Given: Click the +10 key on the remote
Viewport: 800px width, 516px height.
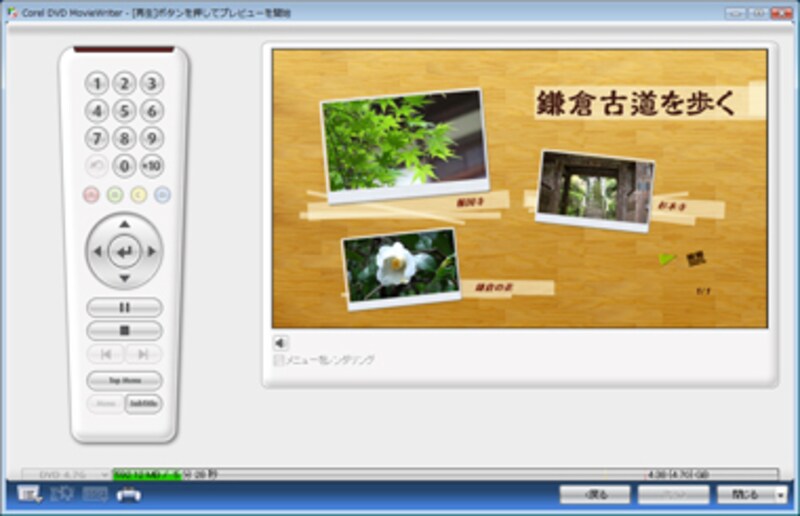Looking at the screenshot, I should click(152, 166).
